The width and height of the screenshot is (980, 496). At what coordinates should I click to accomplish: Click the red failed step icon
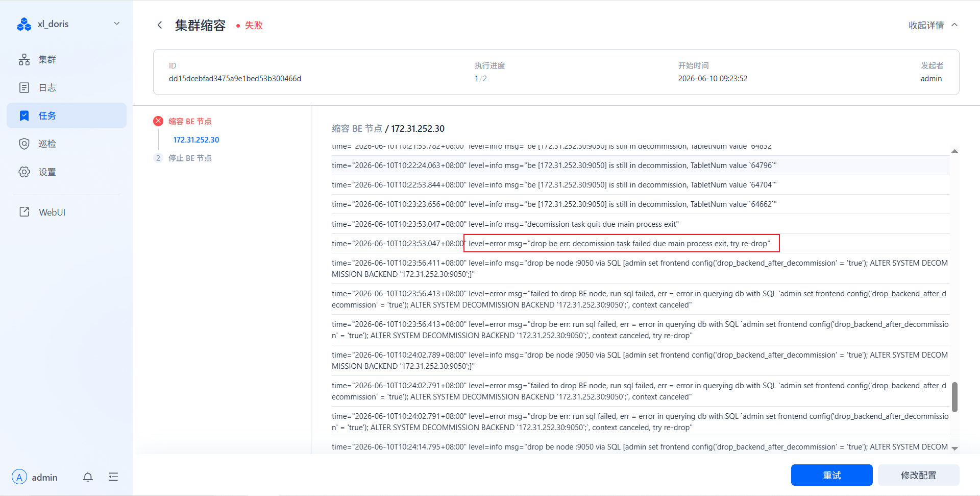[x=158, y=121]
